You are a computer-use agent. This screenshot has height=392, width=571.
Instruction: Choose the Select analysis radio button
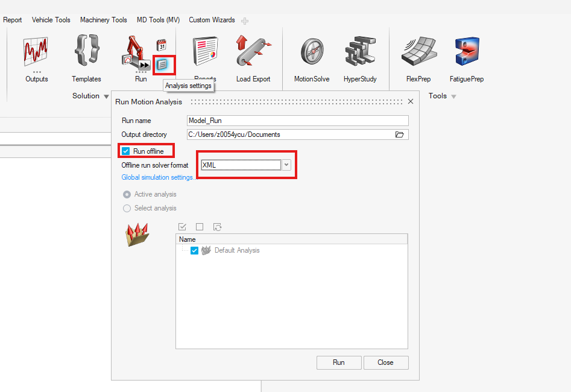point(127,209)
